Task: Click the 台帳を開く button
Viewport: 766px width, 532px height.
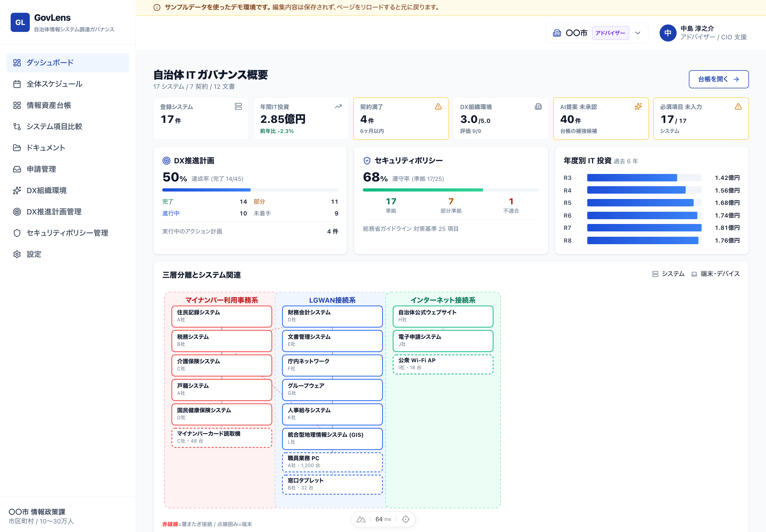Action: click(718, 79)
